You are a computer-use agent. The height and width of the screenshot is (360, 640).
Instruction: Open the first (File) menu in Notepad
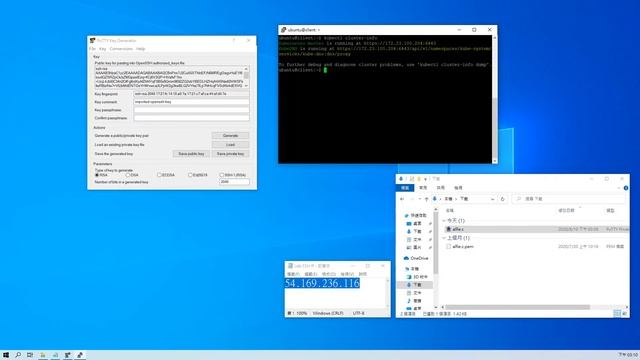point(293,274)
